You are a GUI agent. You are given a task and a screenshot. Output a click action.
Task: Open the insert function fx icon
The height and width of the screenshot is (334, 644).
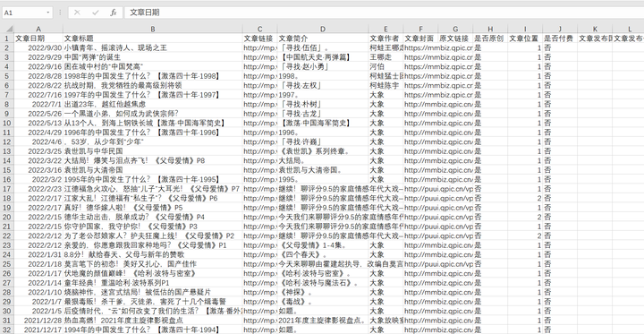point(114,13)
